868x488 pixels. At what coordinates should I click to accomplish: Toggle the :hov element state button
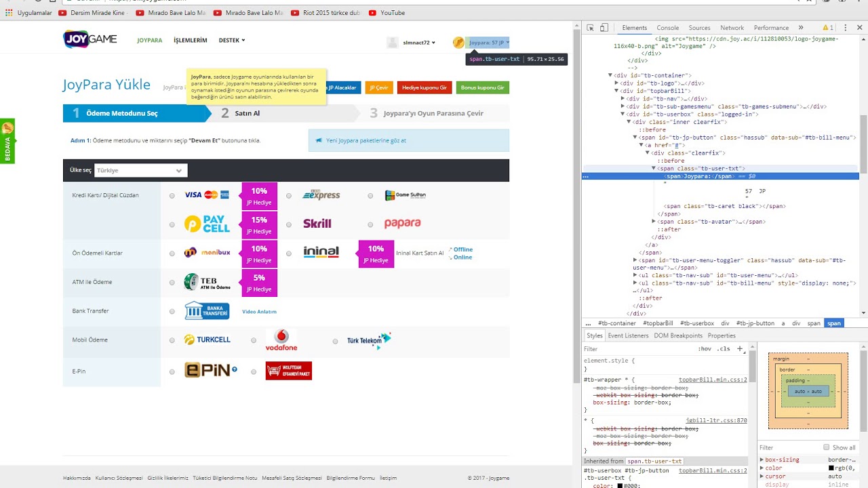pyautogui.click(x=705, y=348)
